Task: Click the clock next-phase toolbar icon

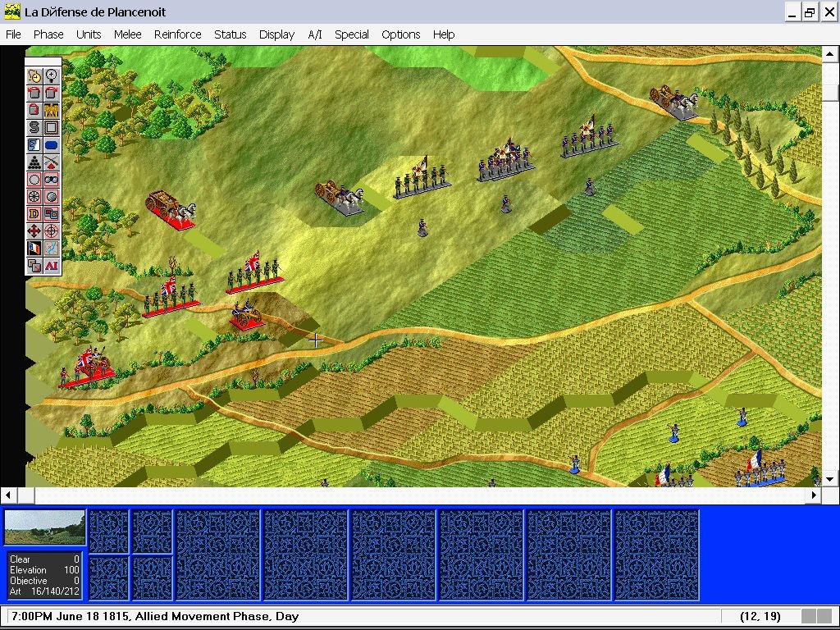Action: coord(34,75)
